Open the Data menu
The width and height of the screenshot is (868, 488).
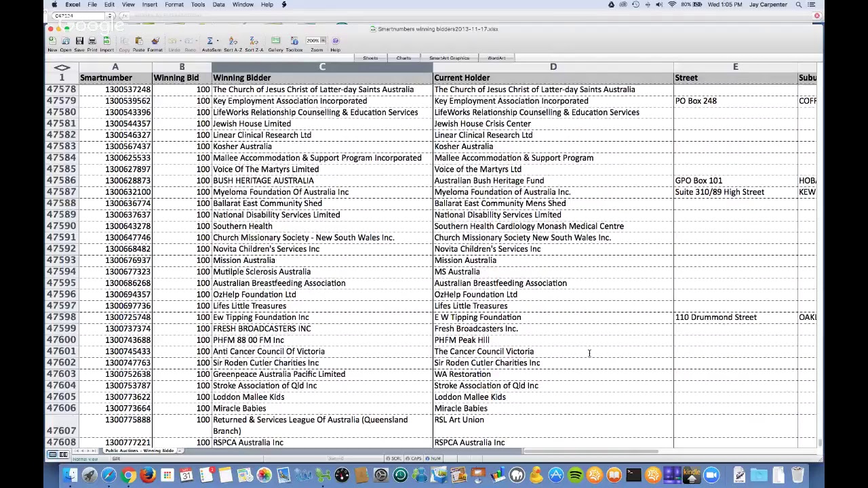(218, 5)
